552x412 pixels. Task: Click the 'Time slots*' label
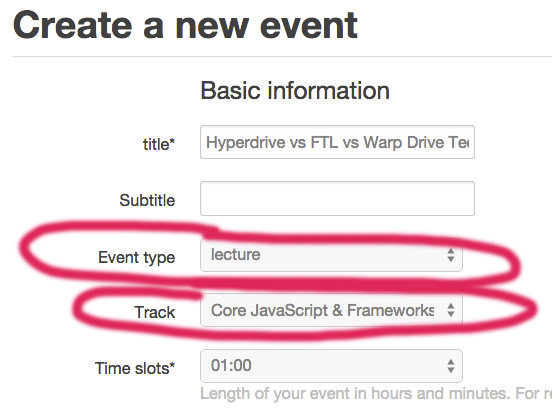click(x=135, y=368)
